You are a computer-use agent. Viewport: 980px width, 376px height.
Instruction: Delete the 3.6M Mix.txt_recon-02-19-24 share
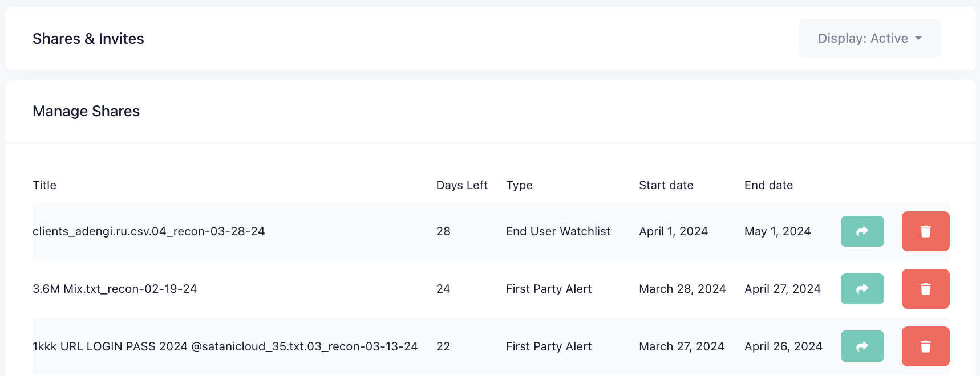pos(925,289)
